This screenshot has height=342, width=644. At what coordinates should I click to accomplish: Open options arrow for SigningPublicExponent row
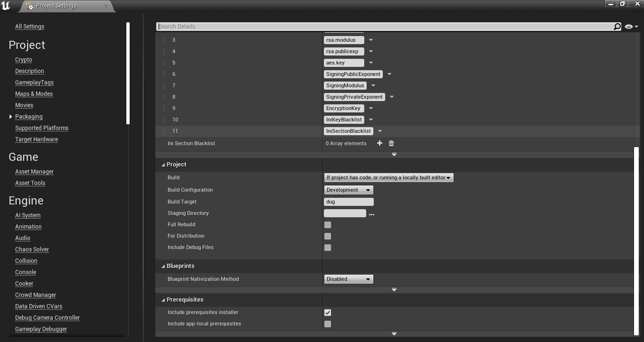389,74
